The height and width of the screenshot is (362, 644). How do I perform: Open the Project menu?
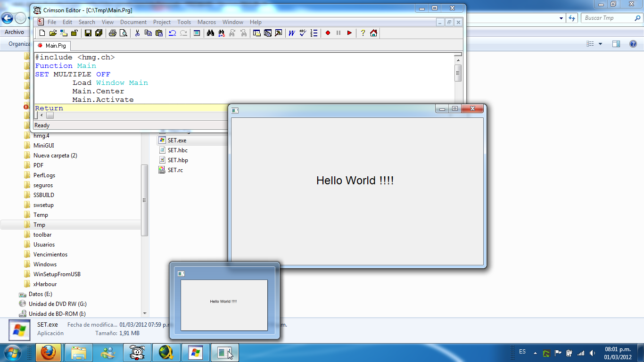click(x=162, y=22)
